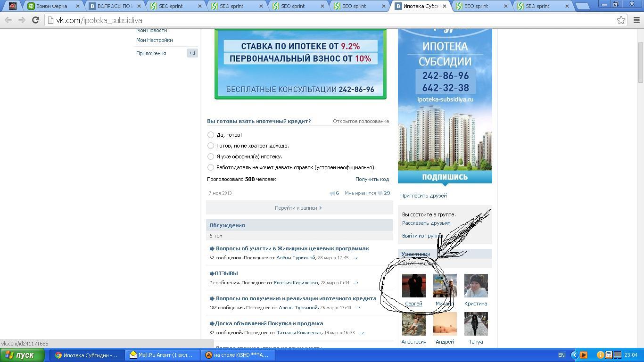The image size is (644, 362).
Task: Switch to на столе KiSHD taskbar item
Action: click(238, 355)
